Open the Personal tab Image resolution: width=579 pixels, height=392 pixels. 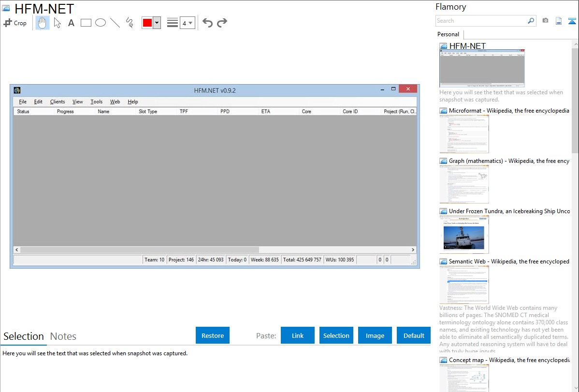pos(448,34)
